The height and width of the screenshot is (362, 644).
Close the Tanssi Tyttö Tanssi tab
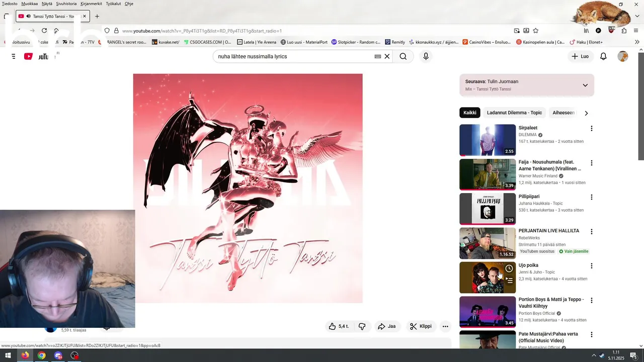click(85, 16)
